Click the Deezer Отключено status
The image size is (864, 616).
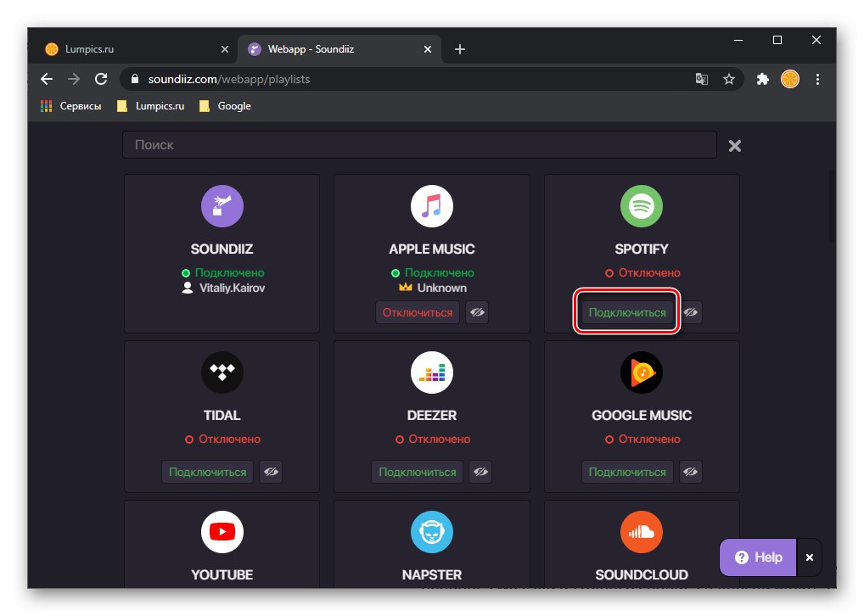433,440
